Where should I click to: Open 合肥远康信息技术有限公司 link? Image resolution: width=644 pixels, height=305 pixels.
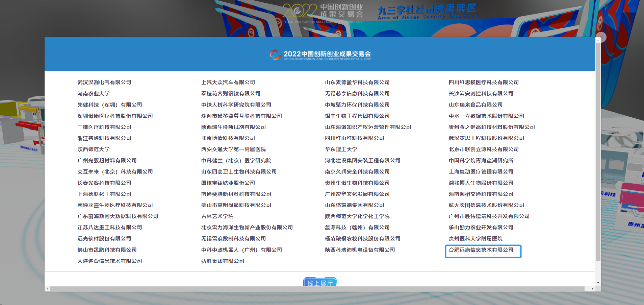pyautogui.click(x=481, y=250)
